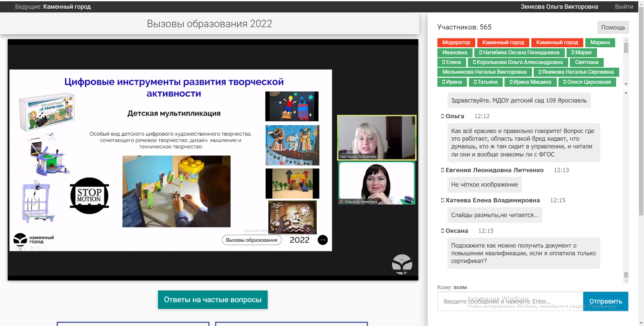Focus the chat message input field
The image size is (644, 326).
510,301
